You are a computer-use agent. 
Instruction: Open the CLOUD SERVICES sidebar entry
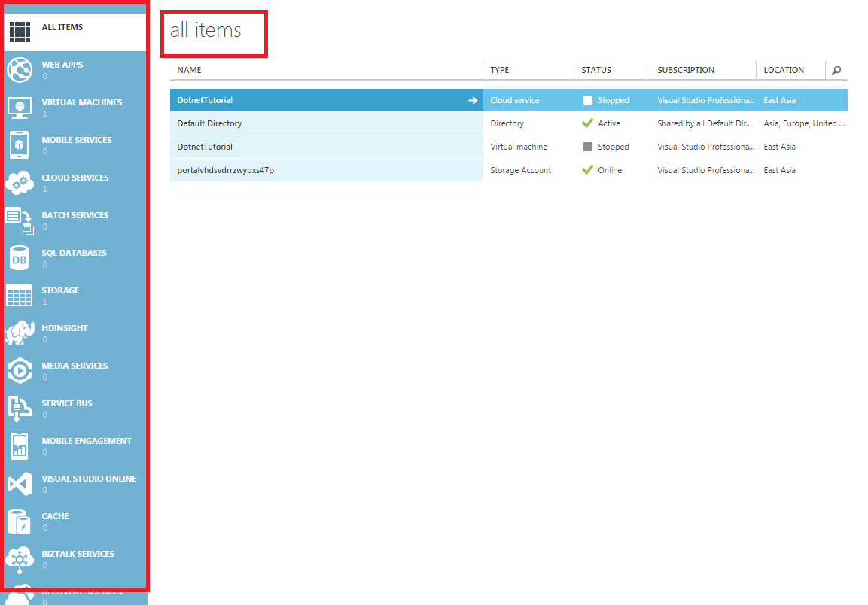pyautogui.click(x=75, y=183)
